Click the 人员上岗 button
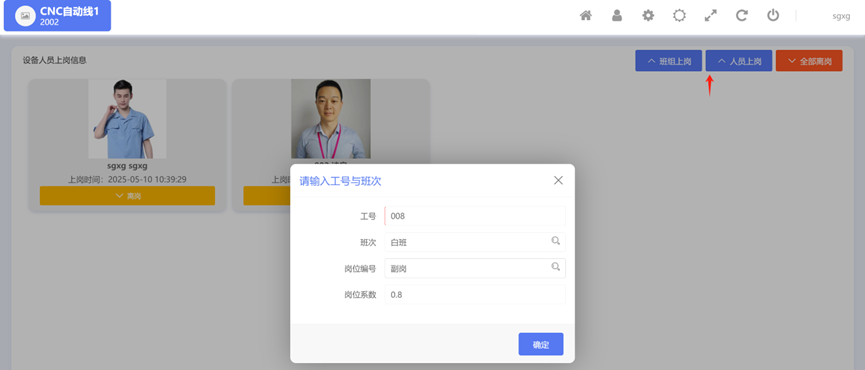 tap(739, 61)
